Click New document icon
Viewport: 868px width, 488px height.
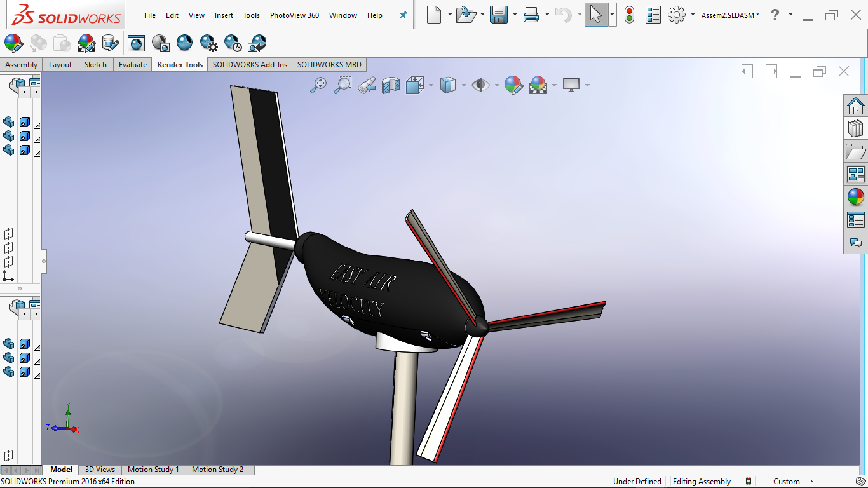tap(434, 15)
